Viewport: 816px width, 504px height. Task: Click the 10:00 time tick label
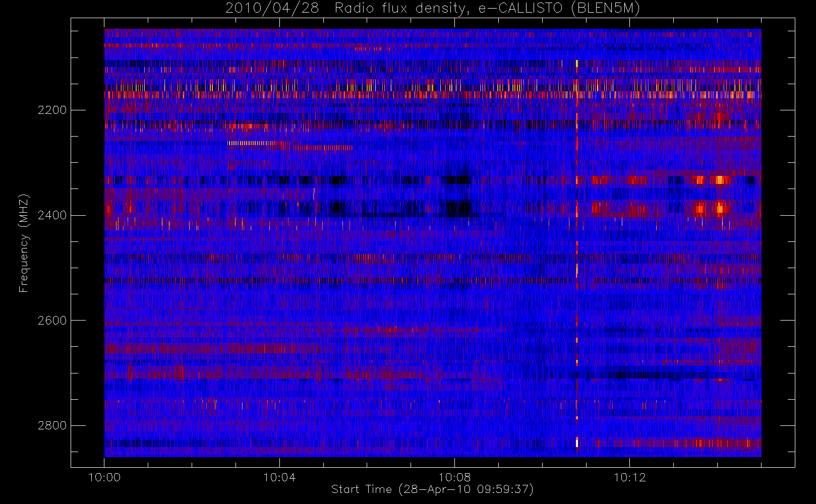[x=104, y=478]
